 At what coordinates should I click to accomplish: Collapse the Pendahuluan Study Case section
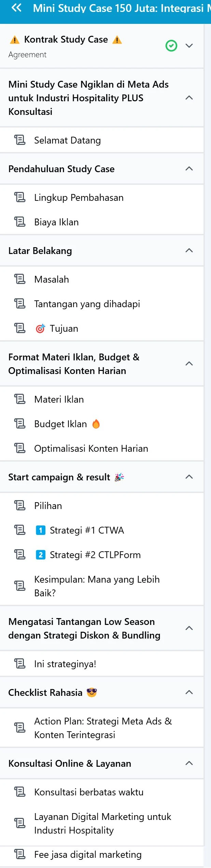click(189, 169)
